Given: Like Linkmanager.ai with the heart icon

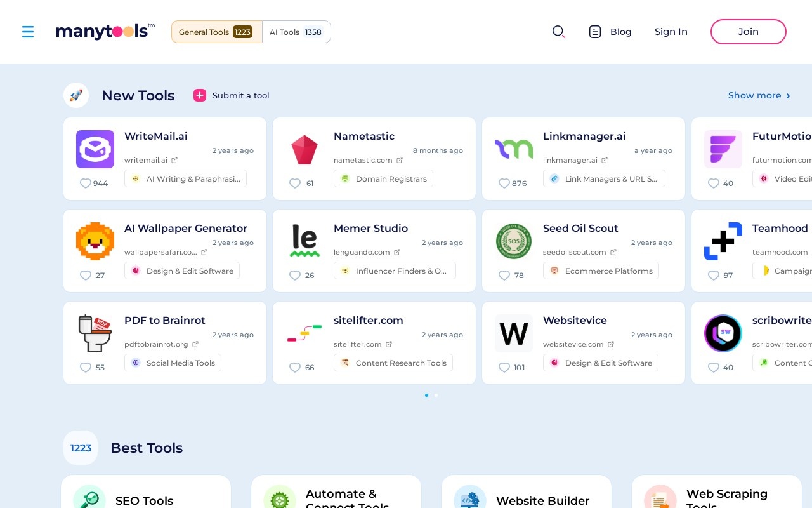Looking at the screenshot, I should tap(504, 184).
